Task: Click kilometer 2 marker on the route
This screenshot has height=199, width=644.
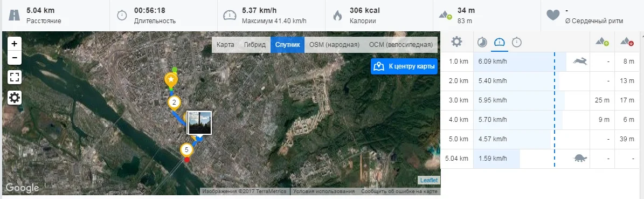Action: click(174, 103)
